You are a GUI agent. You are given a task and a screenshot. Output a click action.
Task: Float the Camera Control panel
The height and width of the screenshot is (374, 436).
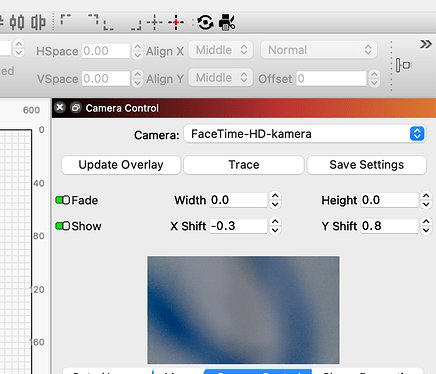point(76,108)
